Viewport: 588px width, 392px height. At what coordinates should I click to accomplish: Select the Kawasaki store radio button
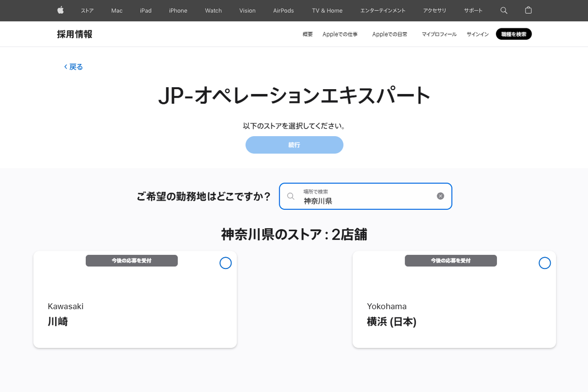(x=225, y=263)
